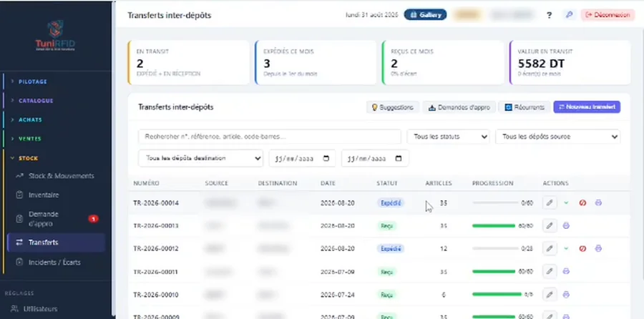644x319 pixels.
Task: Edit transfer TR-2026-00013 with pencil icon
Action: [x=550, y=226]
